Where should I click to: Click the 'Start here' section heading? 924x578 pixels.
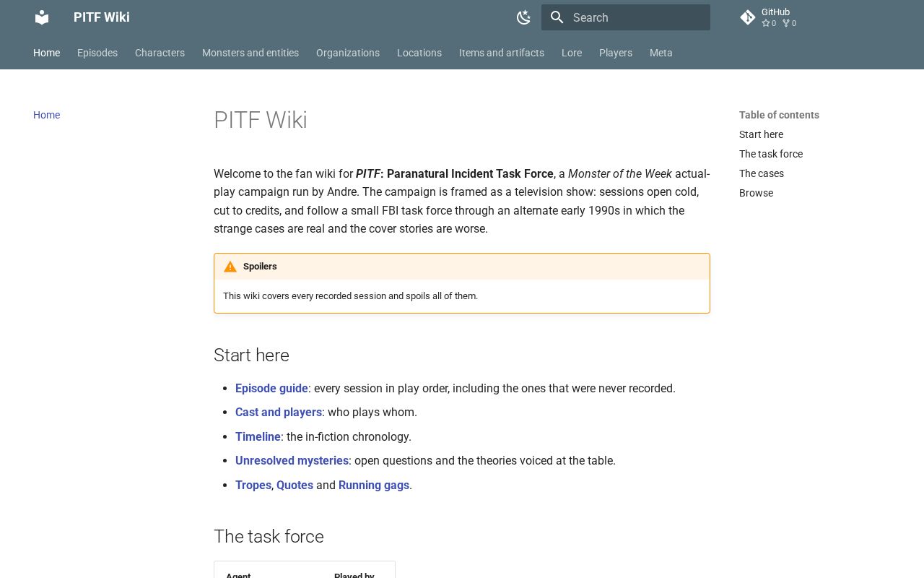click(251, 355)
